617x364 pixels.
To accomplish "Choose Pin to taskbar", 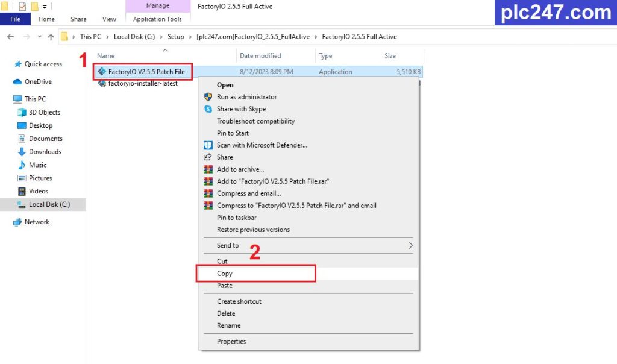I will click(x=308, y=218).
